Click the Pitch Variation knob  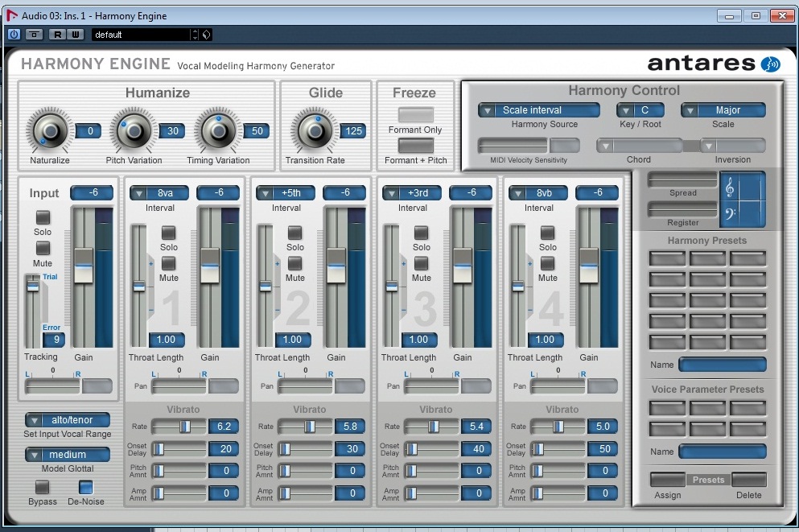(134, 131)
